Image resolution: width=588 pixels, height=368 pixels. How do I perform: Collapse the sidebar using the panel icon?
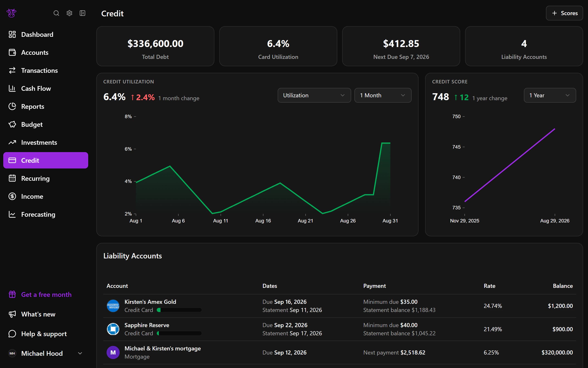click(x=83, y=13)
